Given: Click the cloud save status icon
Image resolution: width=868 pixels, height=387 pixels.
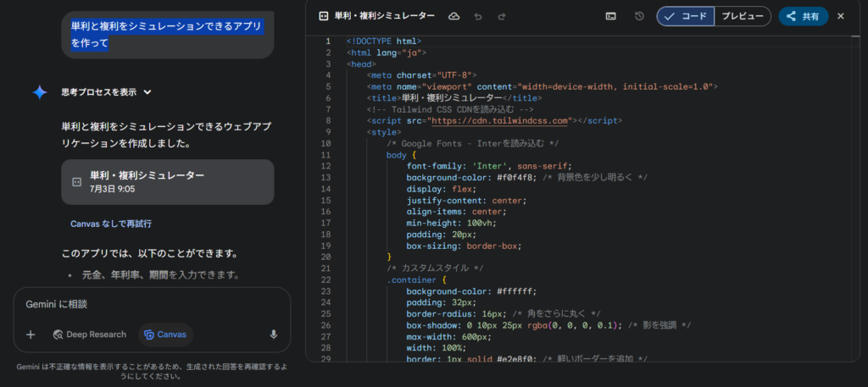Looking at the screenshot, I should pyautogui.click(x=454, y=16).
